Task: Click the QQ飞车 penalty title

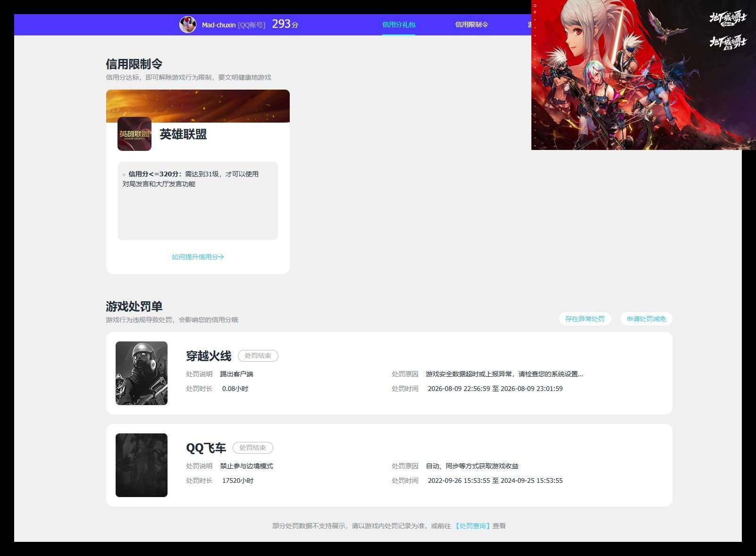Action: 206,448
